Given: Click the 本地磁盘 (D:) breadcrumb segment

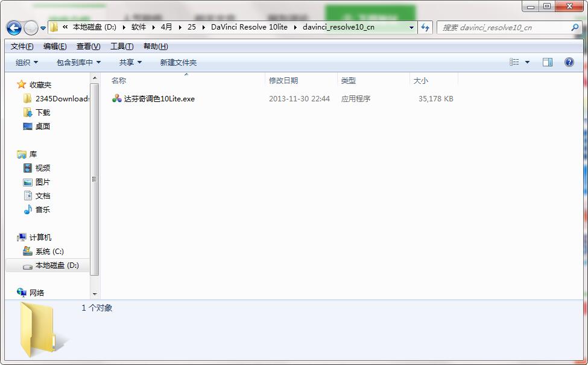Looking at the screenshot, I should point(95,27).
